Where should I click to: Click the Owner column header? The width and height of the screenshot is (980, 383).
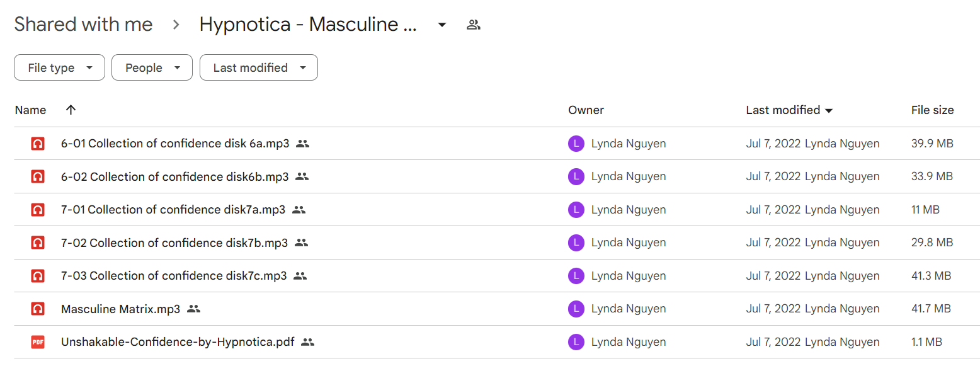click(586, 110)
